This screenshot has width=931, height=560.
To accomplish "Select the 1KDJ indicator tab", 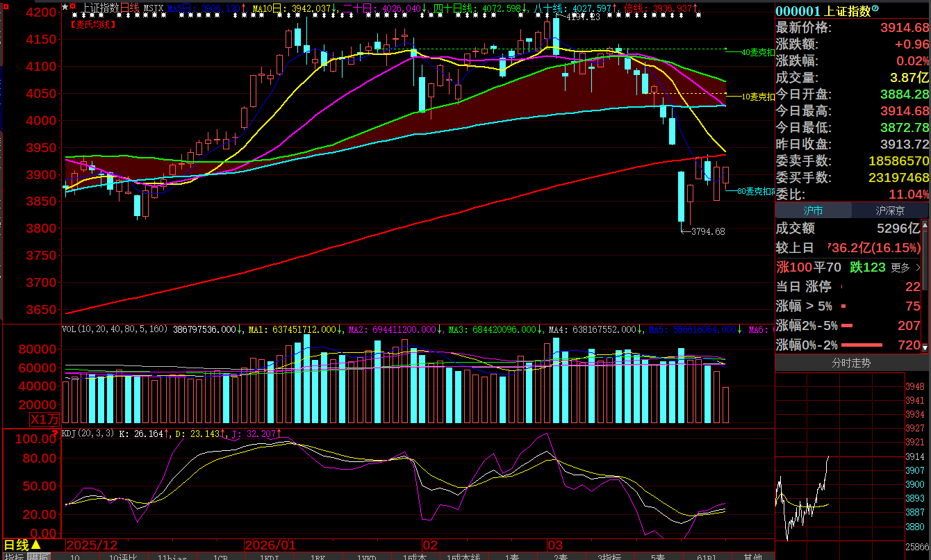I will pyautogui.click(x=269, y=557).
